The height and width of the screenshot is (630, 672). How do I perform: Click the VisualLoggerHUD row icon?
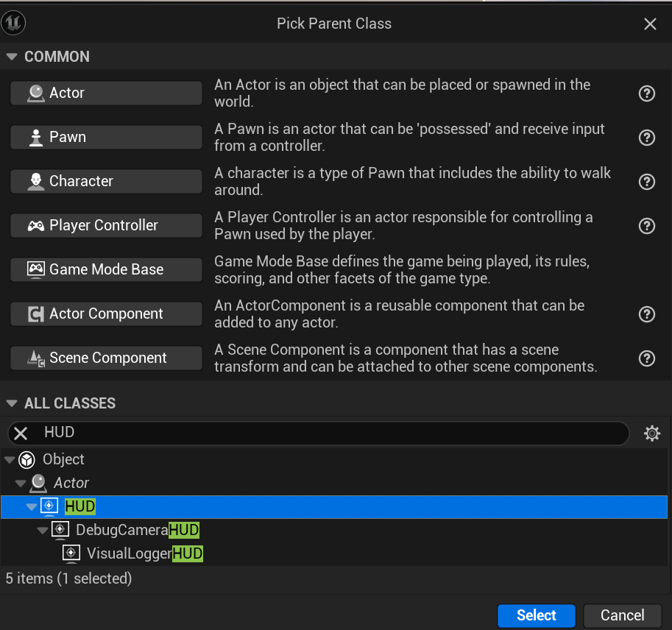[71, 553]
